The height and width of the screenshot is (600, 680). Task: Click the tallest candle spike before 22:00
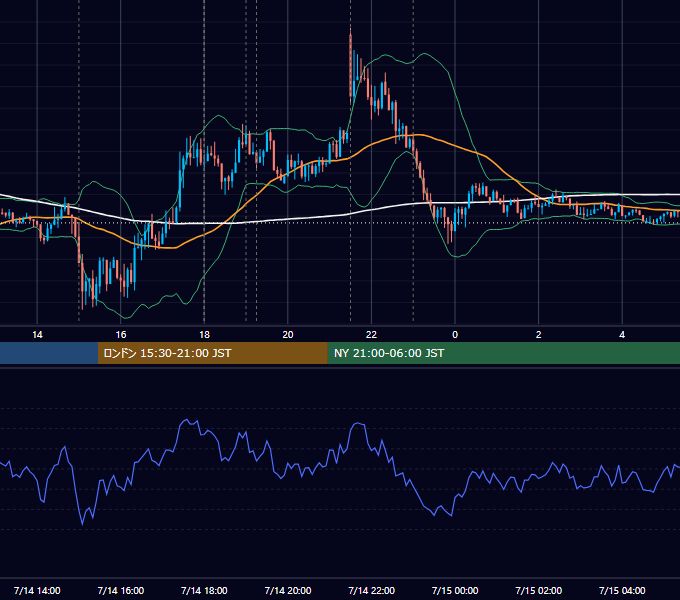(350, 65)
